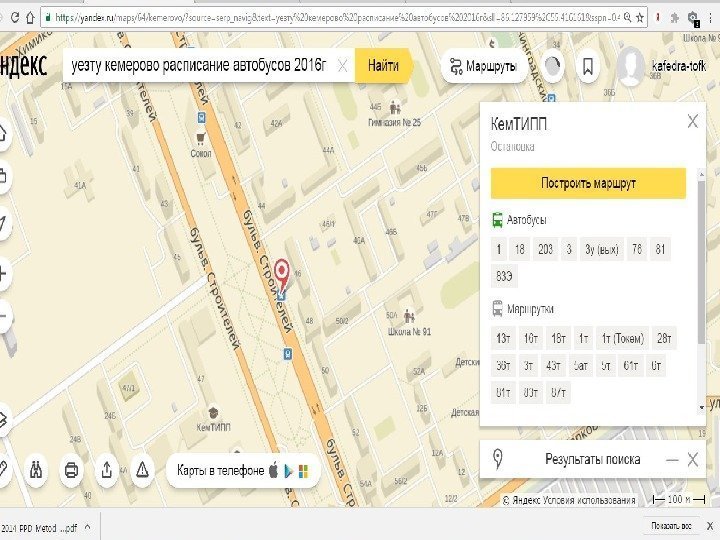
Task: Click the print map icon
Action: pos(71,470)
